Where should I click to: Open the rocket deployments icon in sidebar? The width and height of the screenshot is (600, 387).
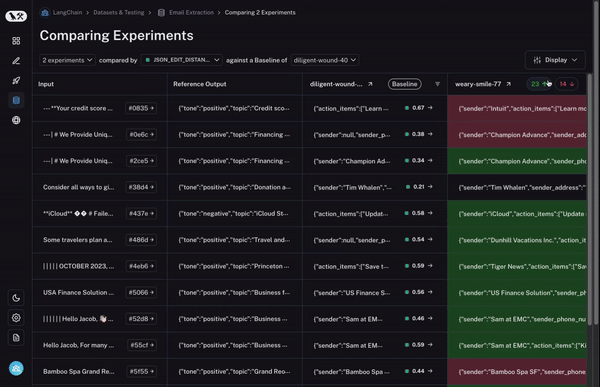coord(16,81)
